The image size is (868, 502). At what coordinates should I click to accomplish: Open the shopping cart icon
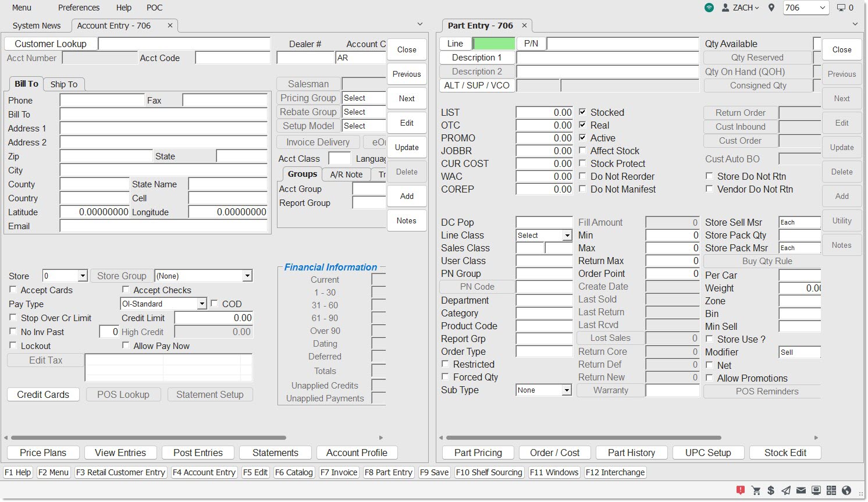[x=756, y=490]
